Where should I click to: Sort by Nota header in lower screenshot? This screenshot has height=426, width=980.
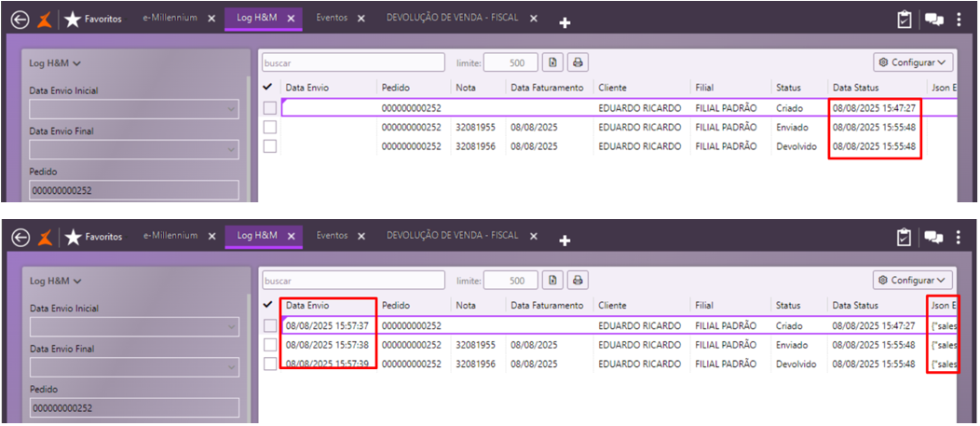pyautogui.click(x=466, y=306)
